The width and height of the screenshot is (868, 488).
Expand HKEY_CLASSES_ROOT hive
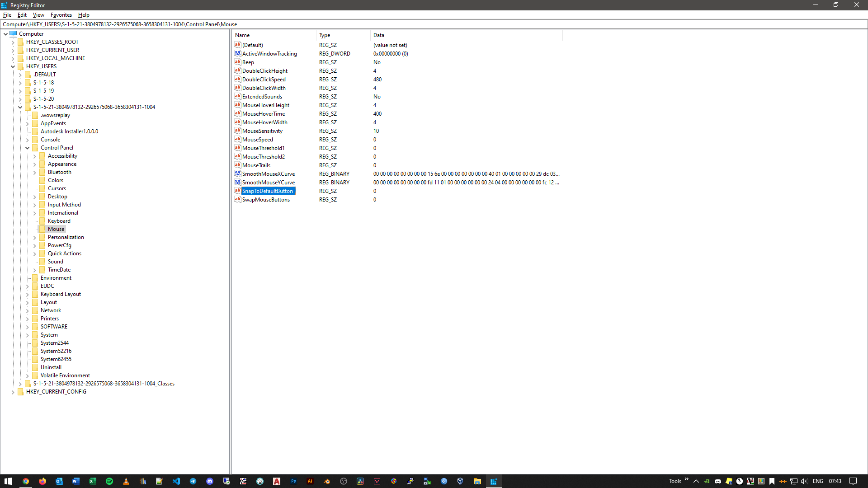(13, 42)
